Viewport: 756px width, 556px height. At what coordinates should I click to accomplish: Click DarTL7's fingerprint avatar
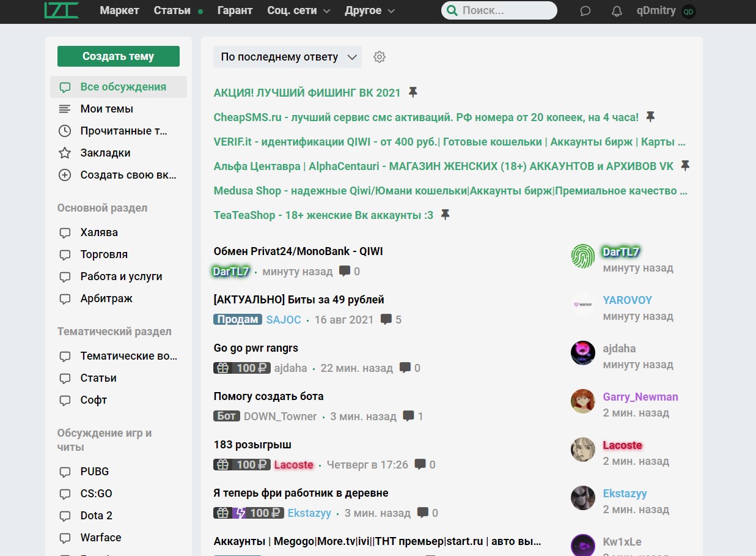[x=582, y=256]
